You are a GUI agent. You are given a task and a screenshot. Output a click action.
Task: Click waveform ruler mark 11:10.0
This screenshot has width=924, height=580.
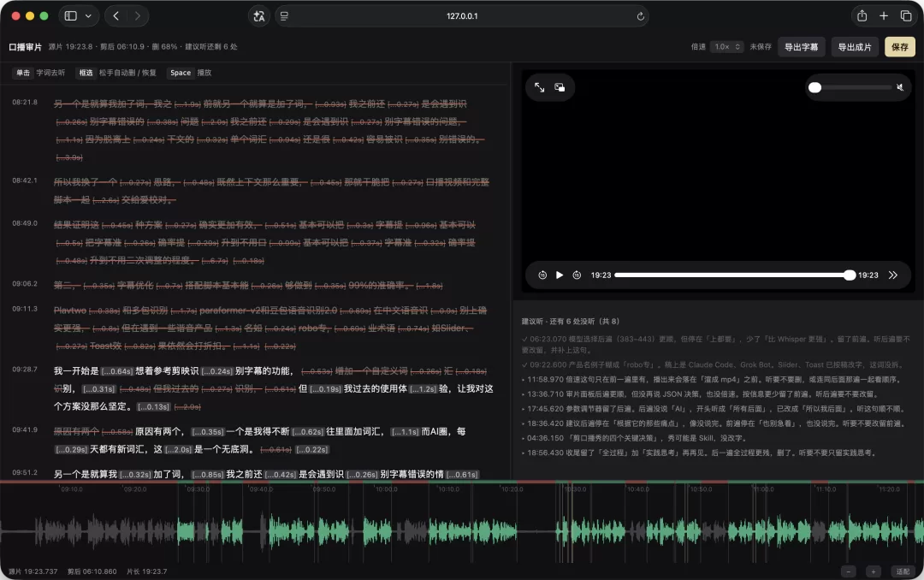tap(826, 489)
